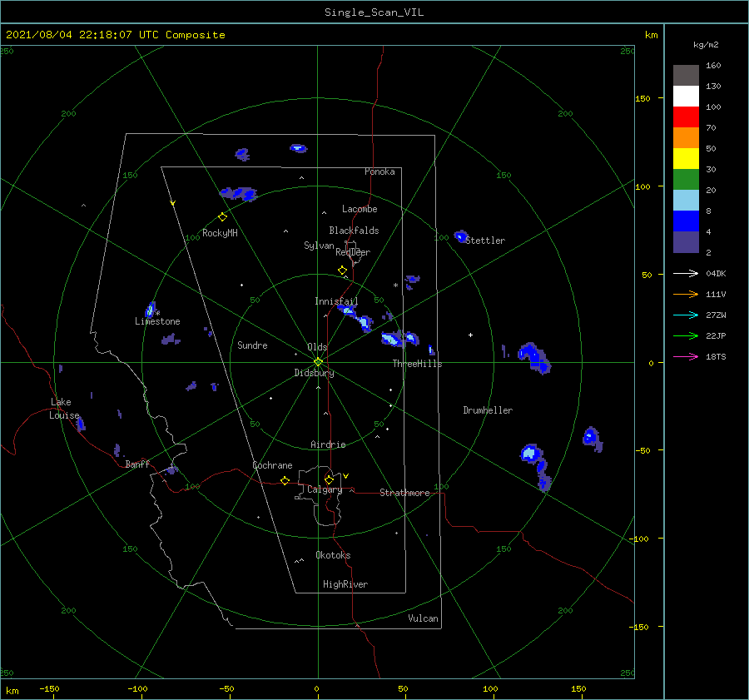Click the yellow diamond marker near RockyMH
This screenshot has width=749, height=700.
coord(222,217)
